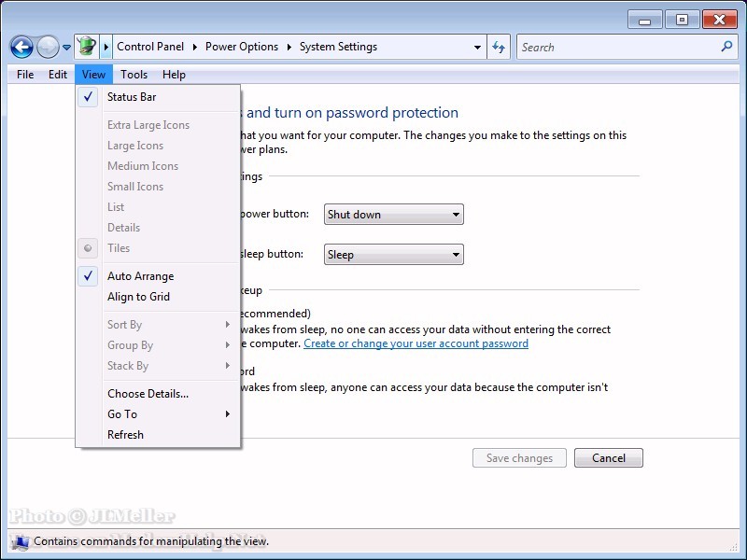Screen dimensions: 747x560
Task: Click the status bar computer icon
Action: (x=20, y=541)
